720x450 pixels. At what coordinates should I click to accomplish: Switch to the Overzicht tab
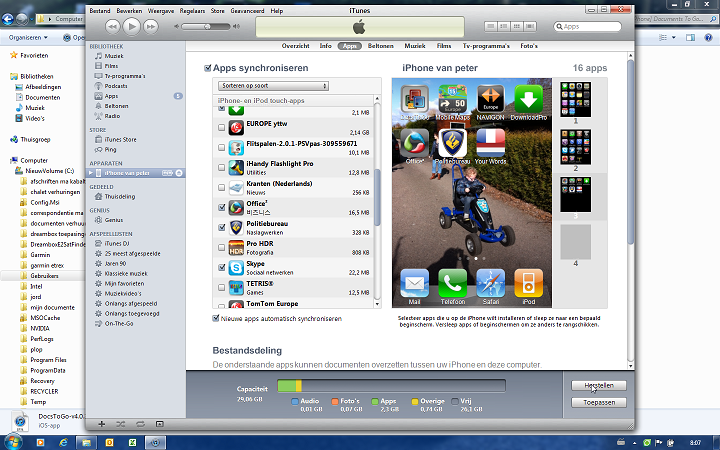[295, 46]
